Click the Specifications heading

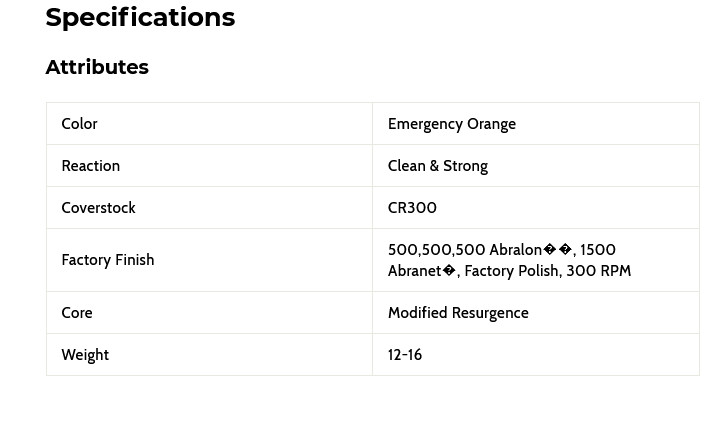click(x=140, y=18)
